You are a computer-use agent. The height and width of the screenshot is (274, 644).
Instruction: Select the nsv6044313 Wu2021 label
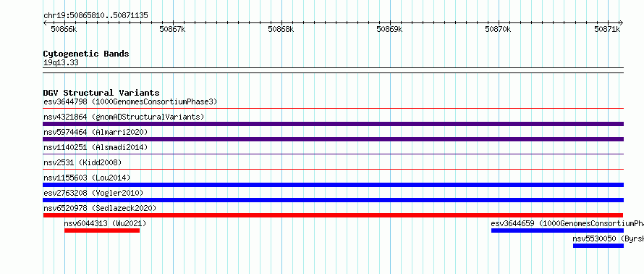(x=105, y=223)
